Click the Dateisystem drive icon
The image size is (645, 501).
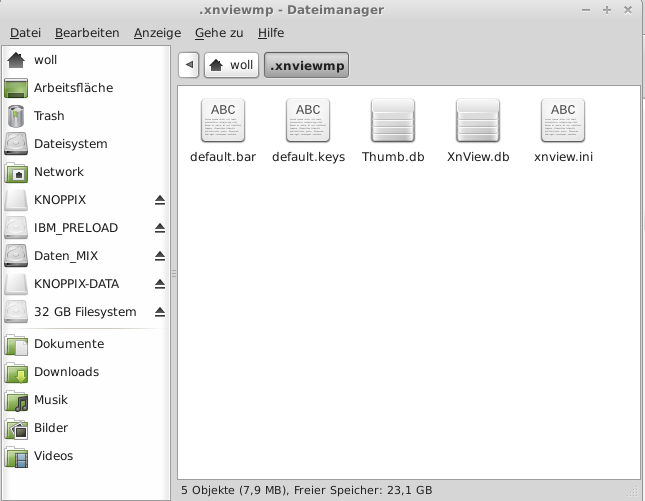tap(16, 144)
